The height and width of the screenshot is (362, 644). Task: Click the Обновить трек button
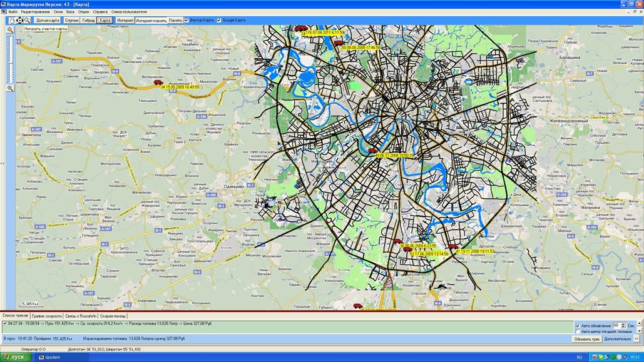click(587, 339)
